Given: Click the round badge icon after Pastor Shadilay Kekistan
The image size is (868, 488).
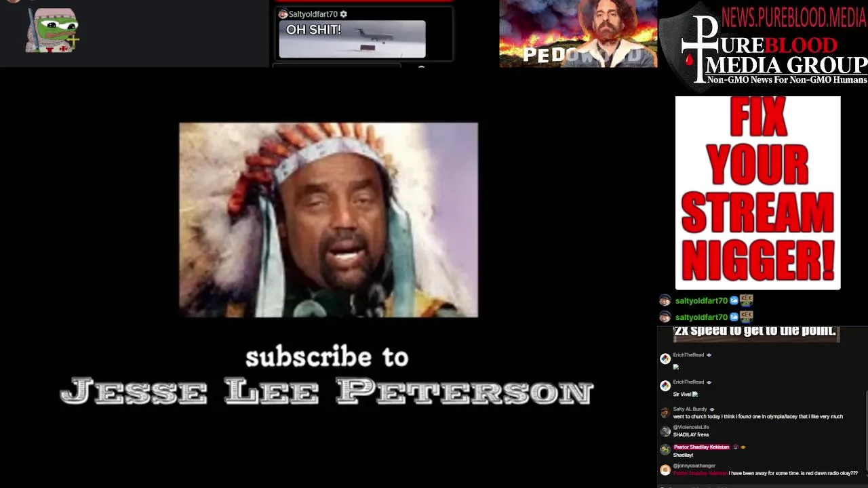Looking at the screenshot, I should point(736,447).
